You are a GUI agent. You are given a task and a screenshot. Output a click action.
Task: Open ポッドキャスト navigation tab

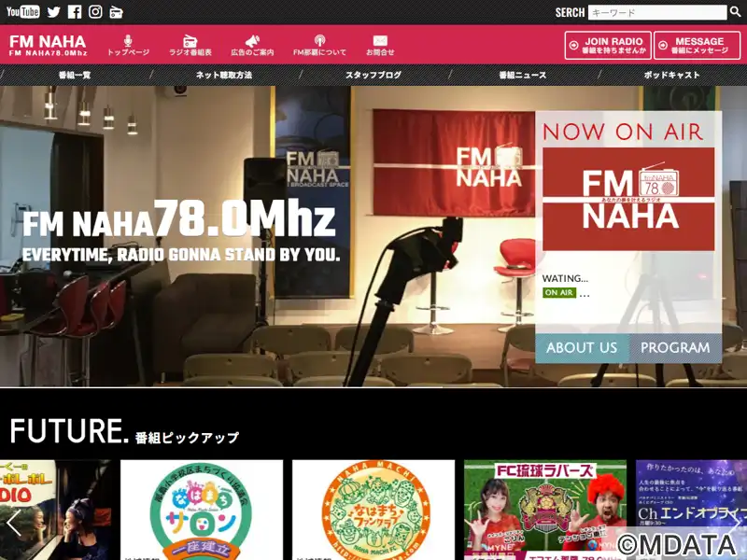672,75
